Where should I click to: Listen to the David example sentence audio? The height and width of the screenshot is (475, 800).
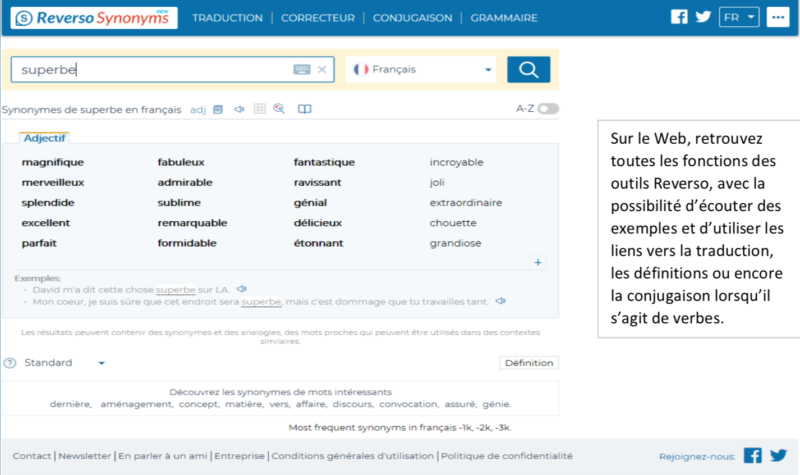[242, 289]
